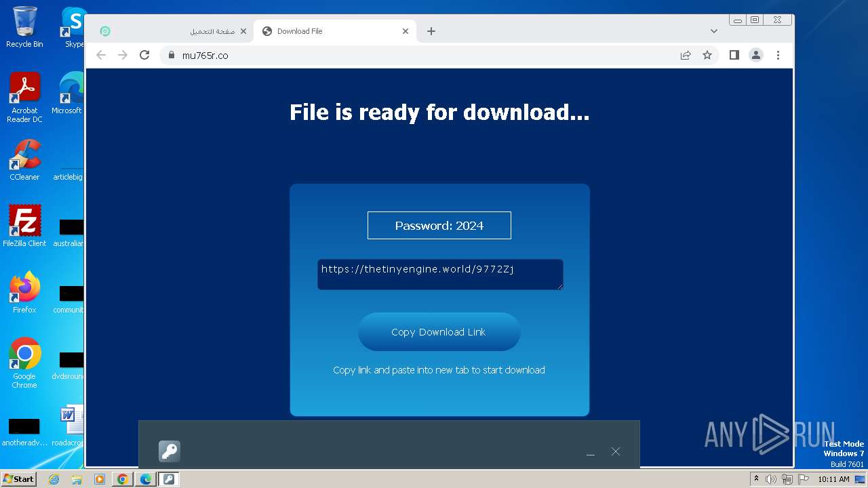Open Firefox desktop shortcut
868x488 pixels.
[x=24, y=292]
